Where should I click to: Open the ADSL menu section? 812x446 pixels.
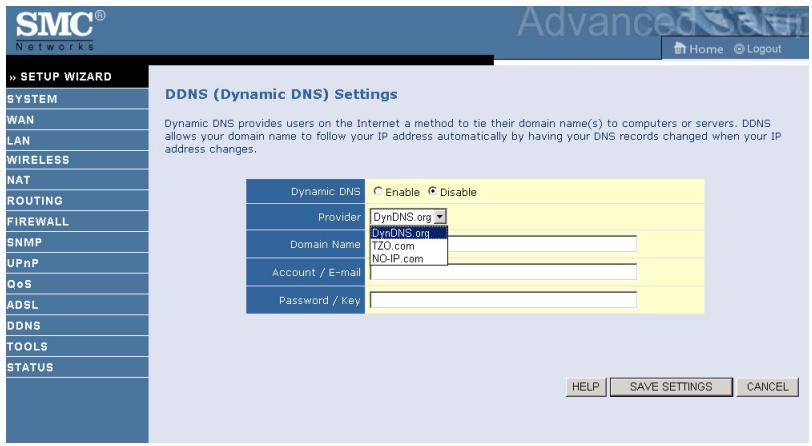pos(77,305)
